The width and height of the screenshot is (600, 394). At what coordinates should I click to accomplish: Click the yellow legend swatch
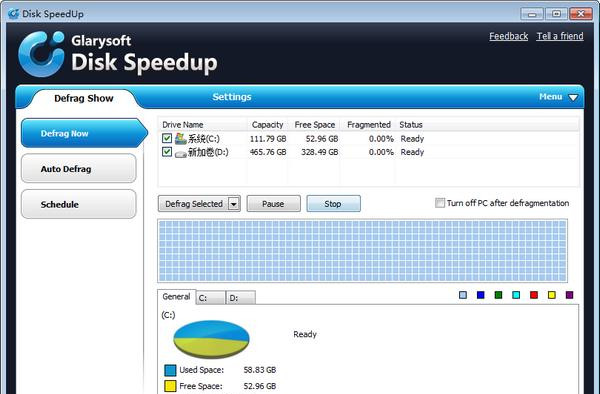(x=552, y=295)
